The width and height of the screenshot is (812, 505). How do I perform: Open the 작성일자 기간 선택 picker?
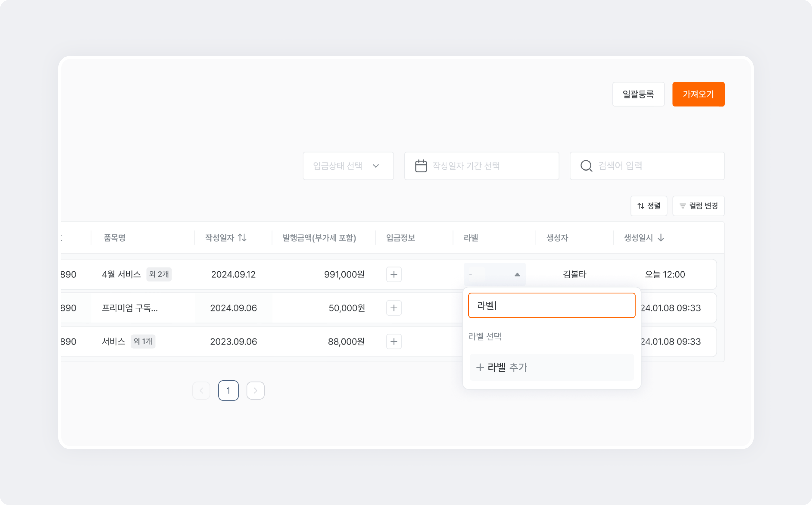click(x=481, y=166)
